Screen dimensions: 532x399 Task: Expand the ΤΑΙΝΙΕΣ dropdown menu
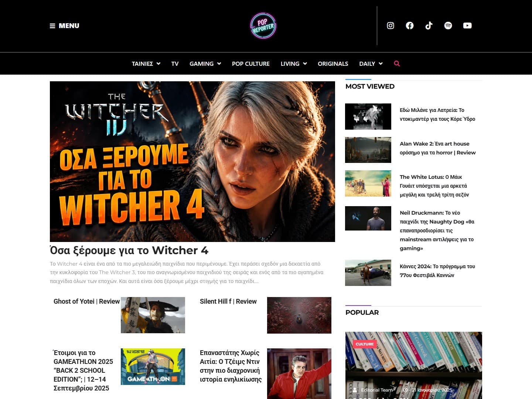(146, 64)
